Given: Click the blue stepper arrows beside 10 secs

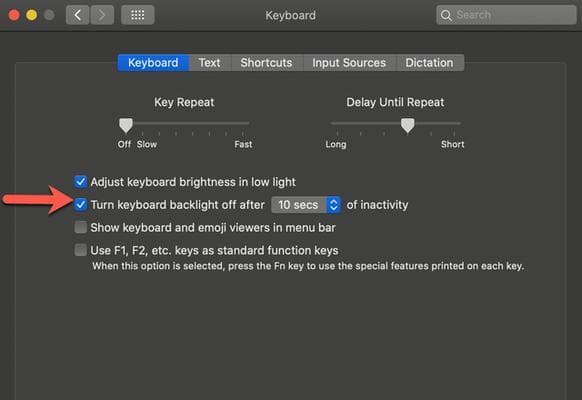Looking at the screenshot, I should click(334, 205).
